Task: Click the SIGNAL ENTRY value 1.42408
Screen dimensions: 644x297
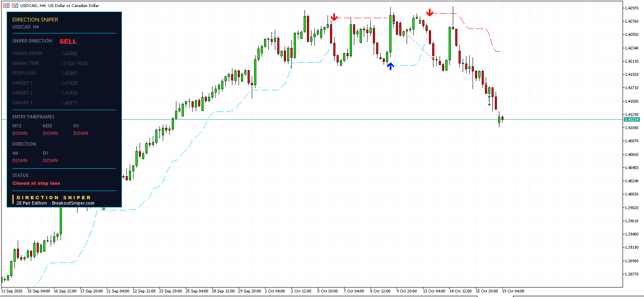Action: [69, 53]
